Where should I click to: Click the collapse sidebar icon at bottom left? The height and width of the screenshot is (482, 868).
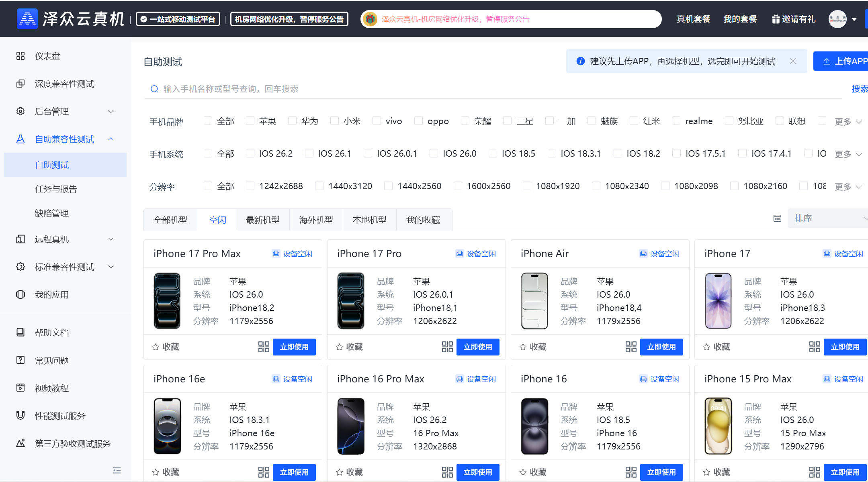[117, 470]
